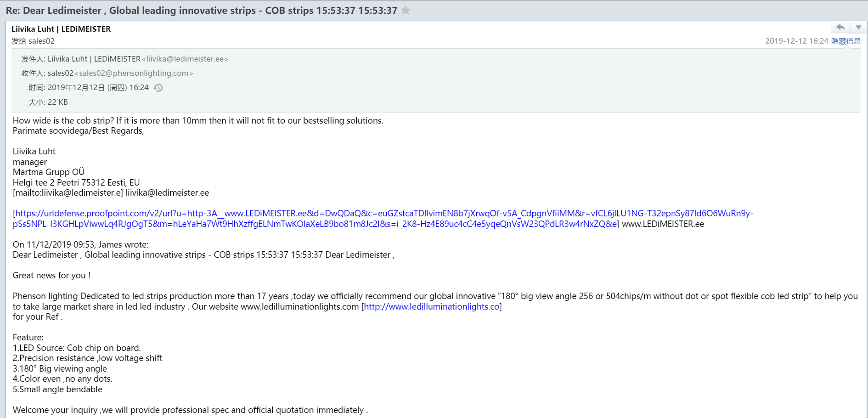Click the date 2019-12-12 16:24
This screenshot has height=418, width=868.
click(x=796, y=41)
